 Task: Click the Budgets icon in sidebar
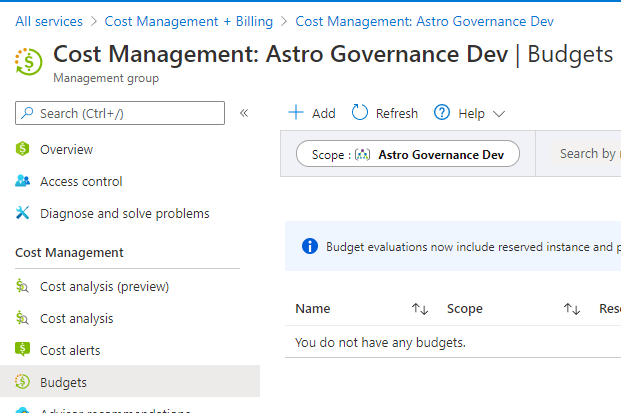coord(23,383)
